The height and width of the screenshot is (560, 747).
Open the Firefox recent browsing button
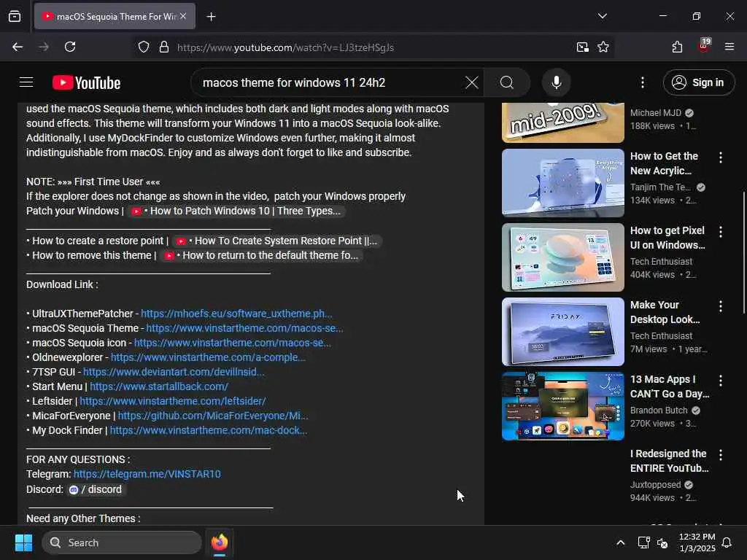[x=15, y=17]
